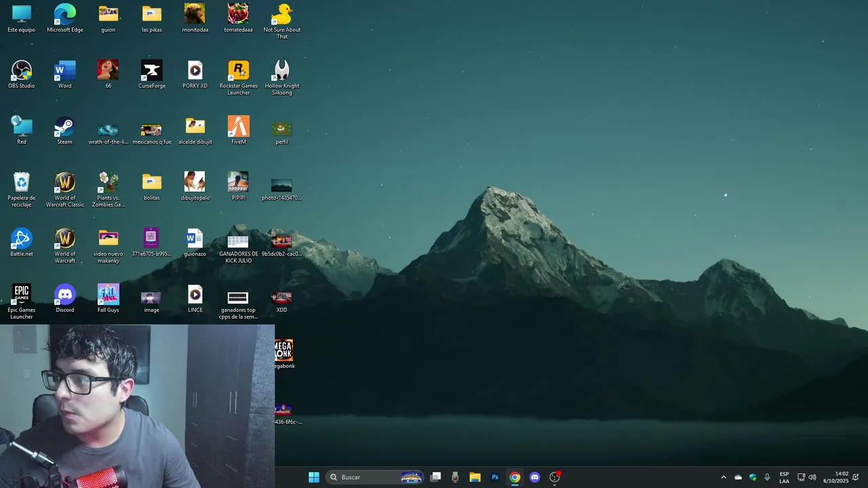Screen dimensions: 868x488
Task: Click the Buscar taskbar search box
Action: click(x=376, y=477)
